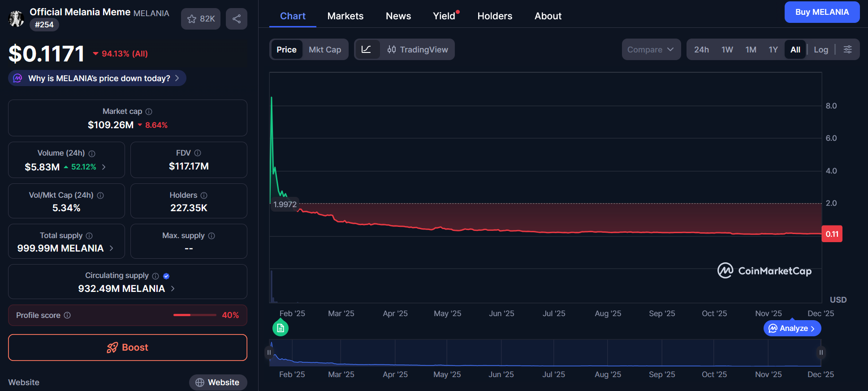Viewport: 868px width, 391px height.
Task: Click the Circulating supply info icon
Action: [x=155, y=276]
